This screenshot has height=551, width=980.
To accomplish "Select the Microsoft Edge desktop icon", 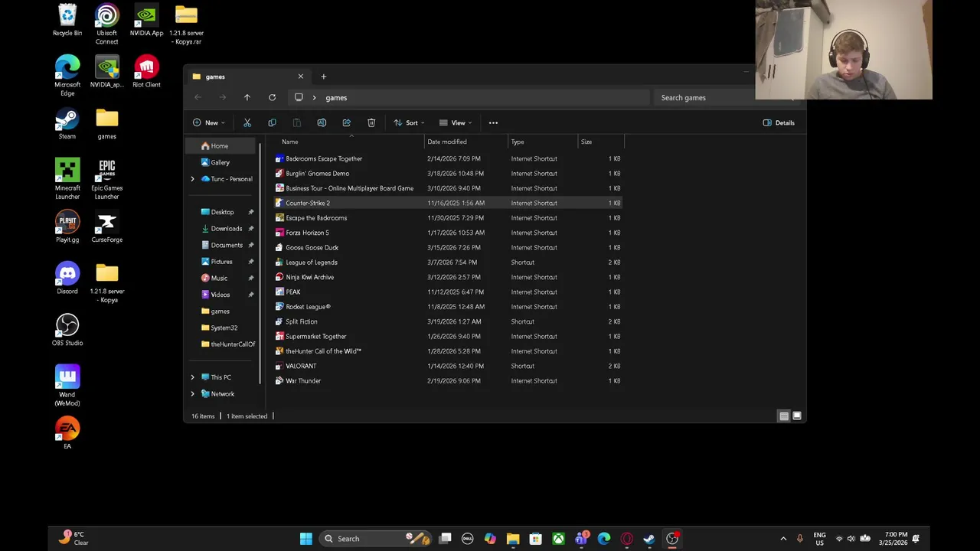I will [x=67, y=76].
